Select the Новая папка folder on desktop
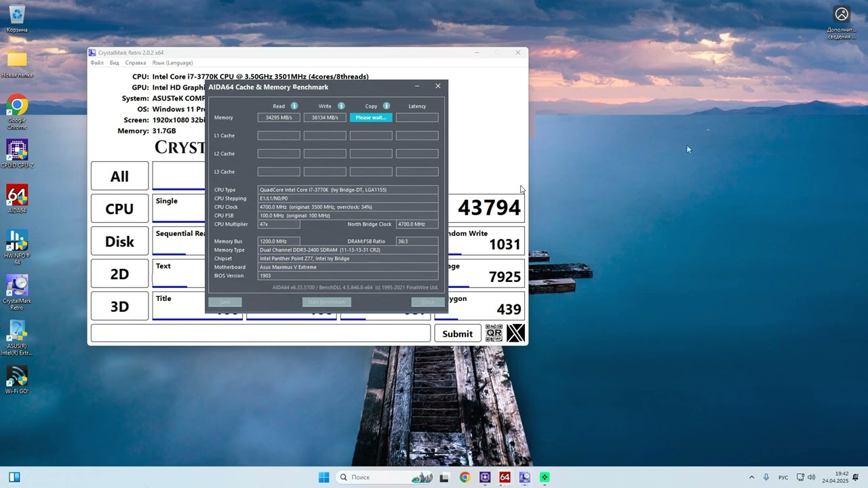 coord(17,64)
